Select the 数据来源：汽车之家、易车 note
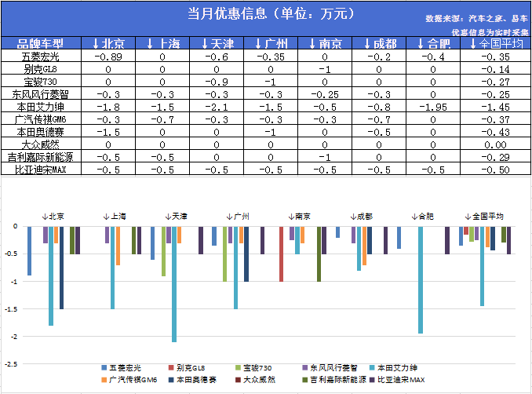The height and width of the screenshot is (394, 532). click(x=477, y=18)
